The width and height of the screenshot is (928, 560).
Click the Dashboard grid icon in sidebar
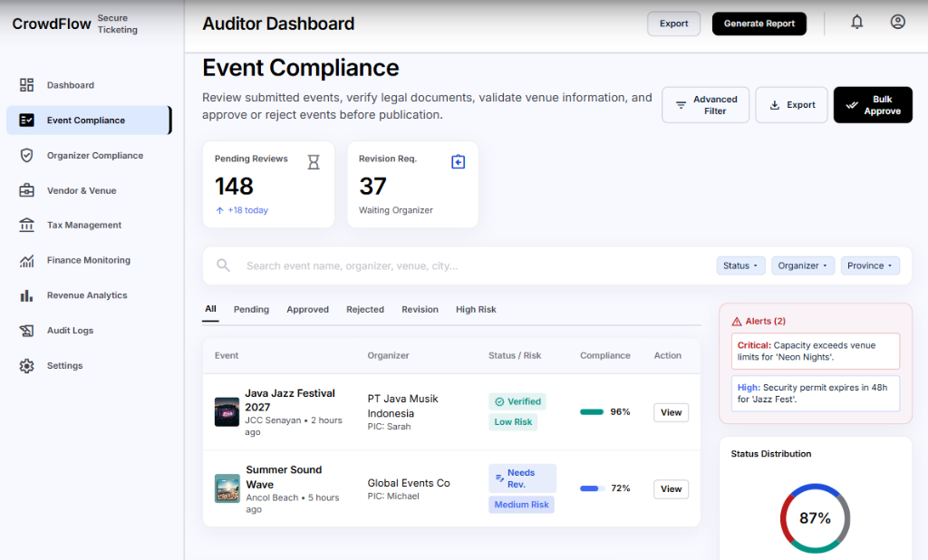[26, 84]
